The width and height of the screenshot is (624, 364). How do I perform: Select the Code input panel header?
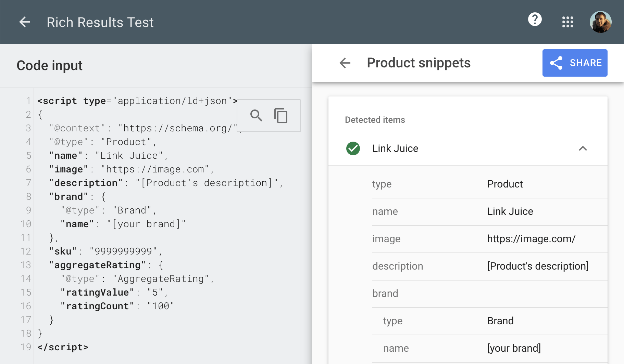(49, 65)
